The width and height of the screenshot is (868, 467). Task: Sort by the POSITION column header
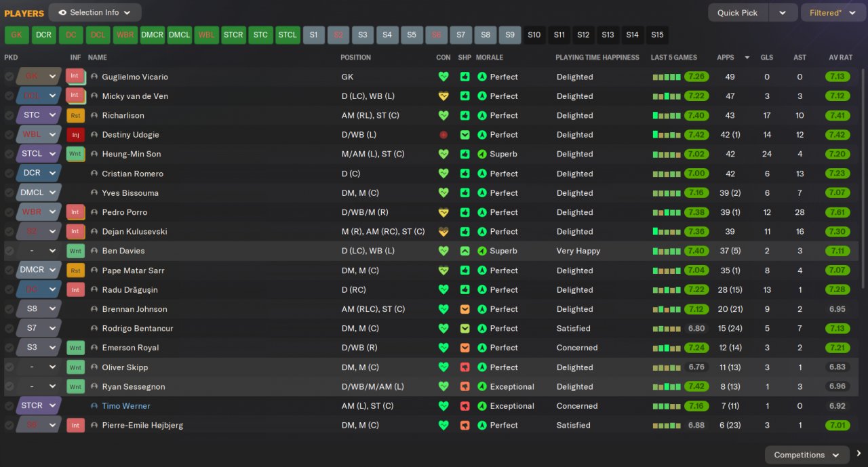356,58
